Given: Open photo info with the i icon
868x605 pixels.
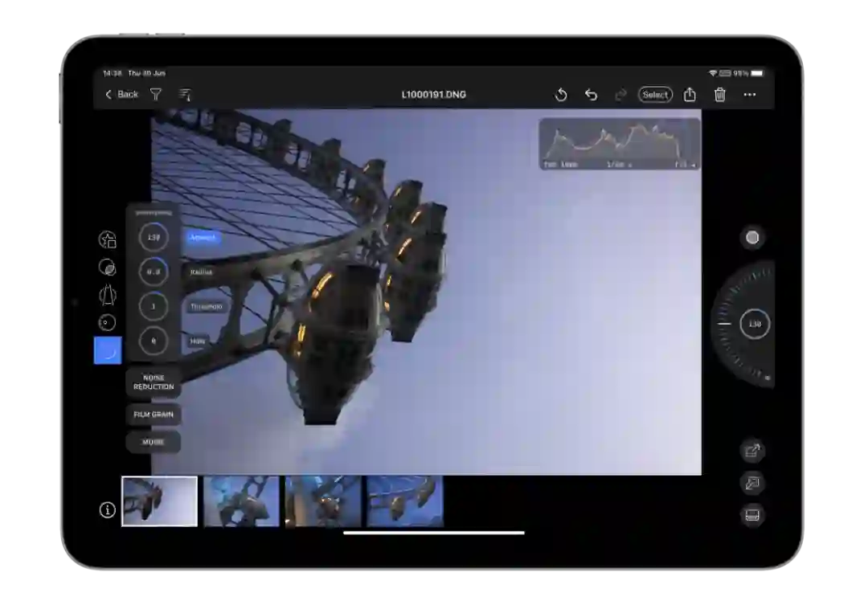Looking at the screenshot, I should 108,510.
